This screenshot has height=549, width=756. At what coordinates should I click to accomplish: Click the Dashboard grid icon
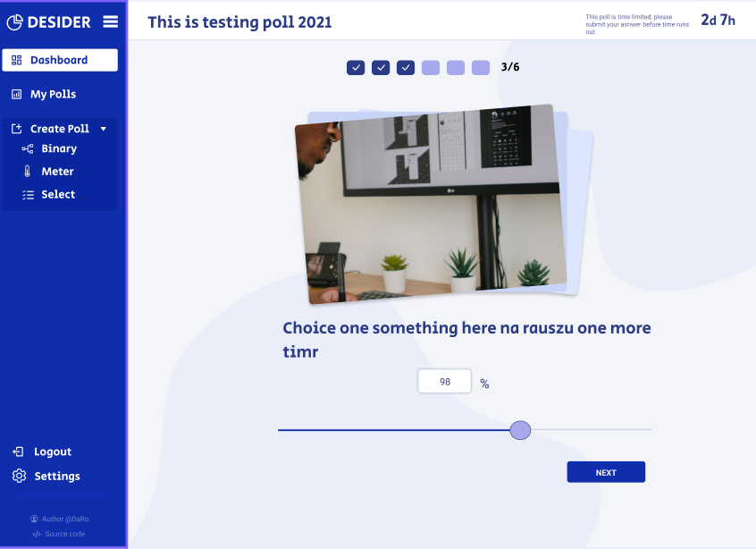[x=16, y=60]
